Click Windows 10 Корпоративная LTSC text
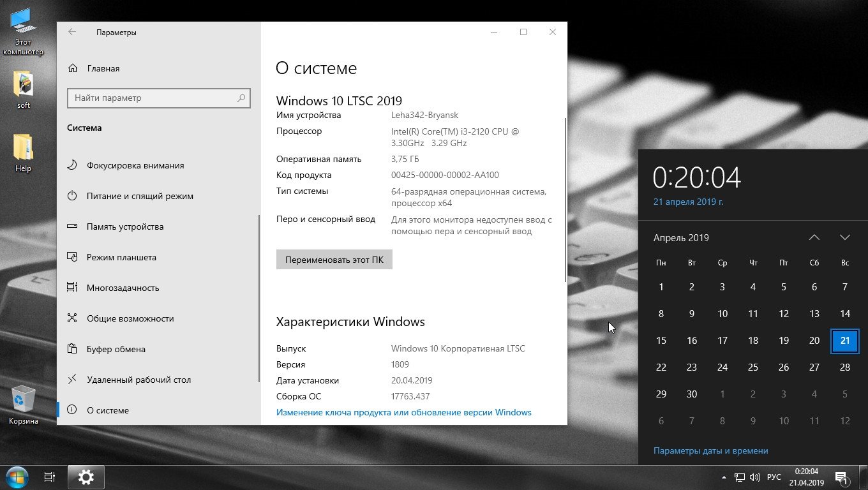This screenshot has height=490, width=868. 458,349
